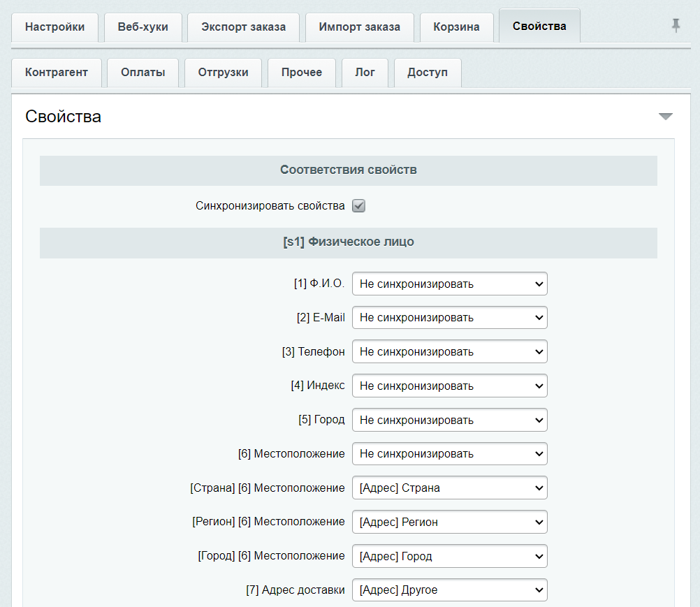Open the Оплаты tab
The height and width of the screenshot is (607, 700).
[x=143, y=73]
